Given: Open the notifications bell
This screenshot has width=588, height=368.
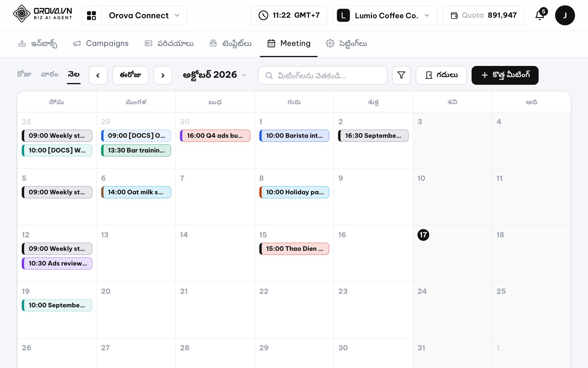Looking at the screenshot, I should coord(540,15).
